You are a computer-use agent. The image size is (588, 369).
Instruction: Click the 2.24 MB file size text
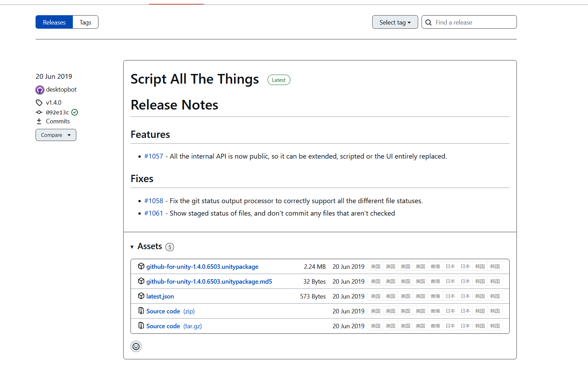(315, 267)
